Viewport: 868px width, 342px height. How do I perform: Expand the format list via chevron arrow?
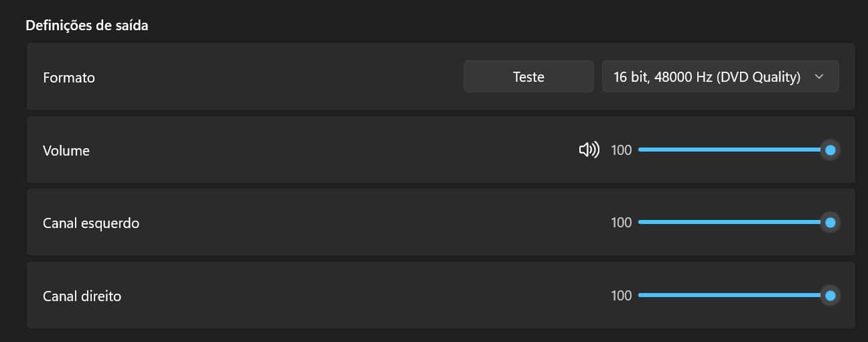point(818,77)
